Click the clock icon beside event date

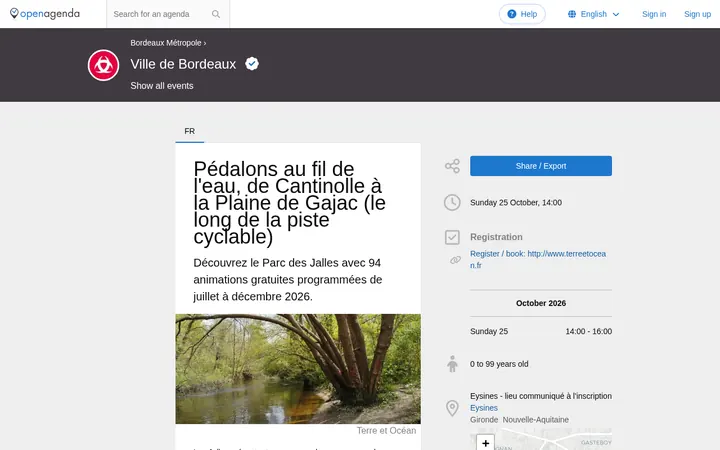coord(452,202)
